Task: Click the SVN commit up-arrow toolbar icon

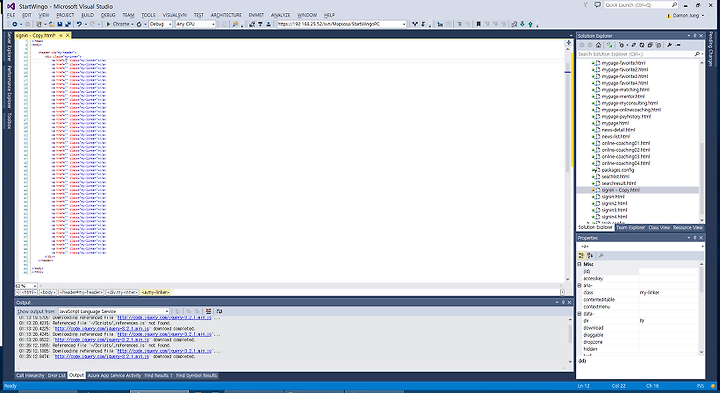Action: coord(530,24)
